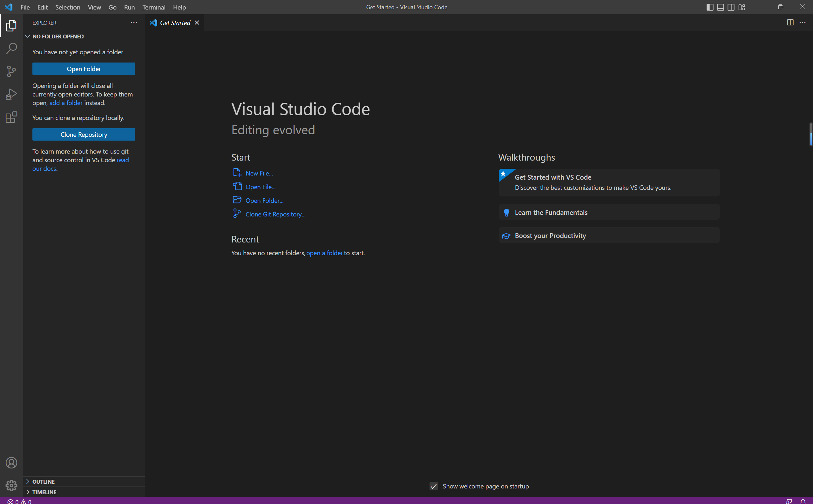Open Run and Debug view icon
Viewport: 813px width, 504px height.
tap(11, 94)
